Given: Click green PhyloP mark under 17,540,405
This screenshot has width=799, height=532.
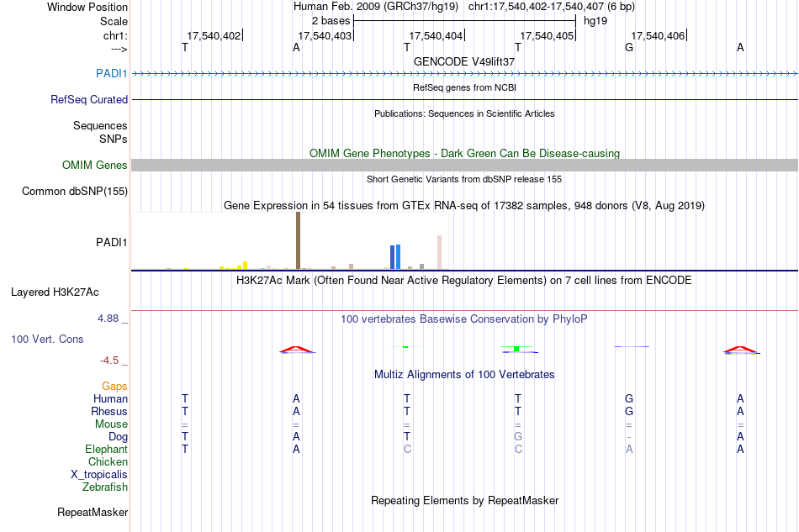Looking at the screenshot, I should 516,349.
